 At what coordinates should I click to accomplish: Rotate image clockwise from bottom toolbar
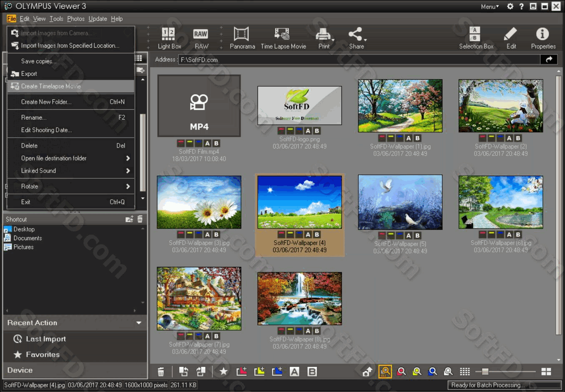[x=201, y=372]
